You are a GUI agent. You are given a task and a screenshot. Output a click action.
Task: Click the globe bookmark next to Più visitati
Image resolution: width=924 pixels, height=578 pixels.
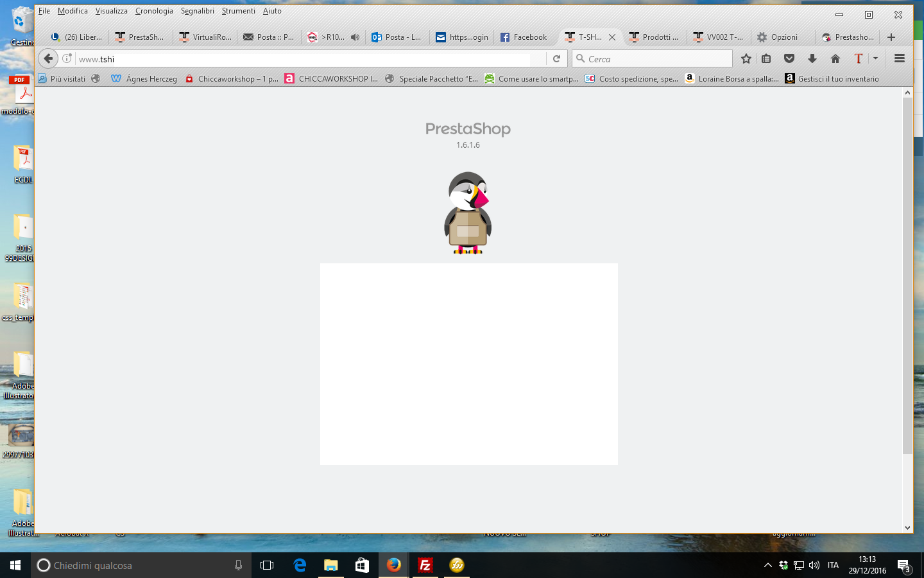pyautogui.click(x=96, y=78)
